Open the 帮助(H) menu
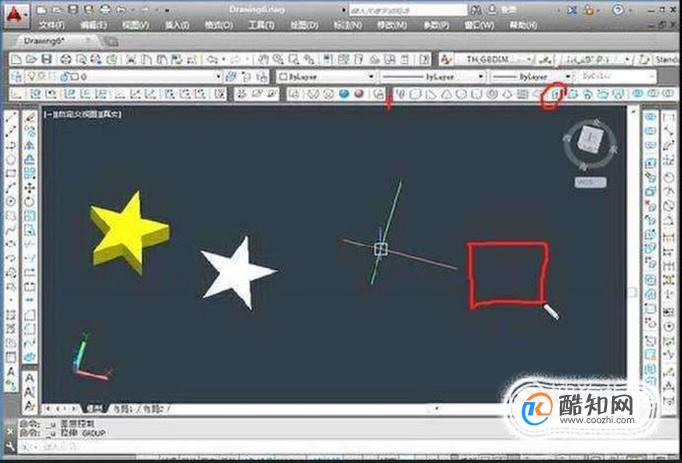Screen dimensions: 682x463 pos(523,25)
